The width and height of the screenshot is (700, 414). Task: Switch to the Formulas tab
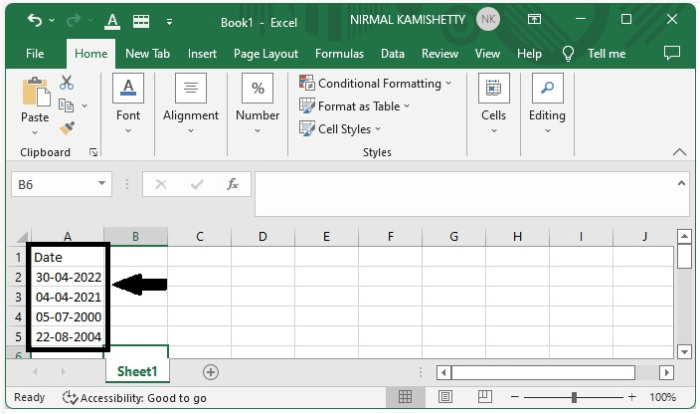(339, 54)
